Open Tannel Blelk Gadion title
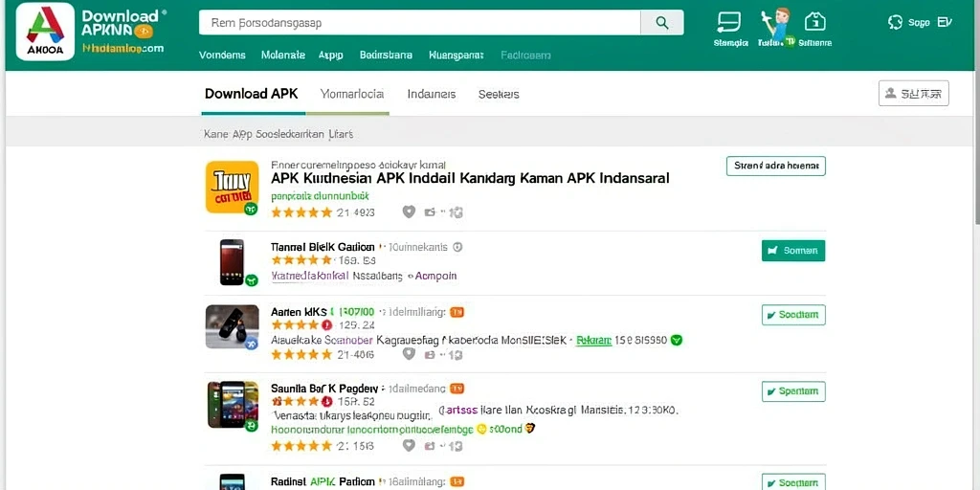This screenshot has height=490, width=980. 323,247
